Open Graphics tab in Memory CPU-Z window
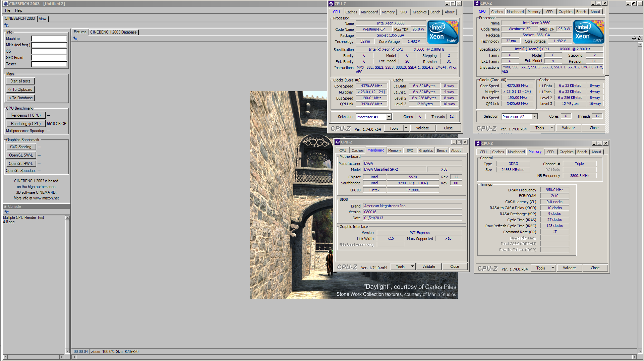 566,152
